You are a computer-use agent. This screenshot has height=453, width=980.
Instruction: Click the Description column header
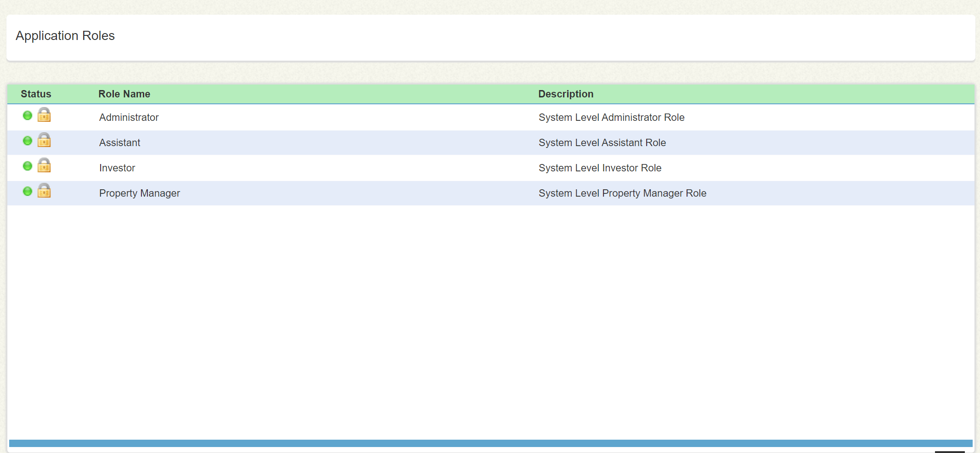click(x=566, y=94)
